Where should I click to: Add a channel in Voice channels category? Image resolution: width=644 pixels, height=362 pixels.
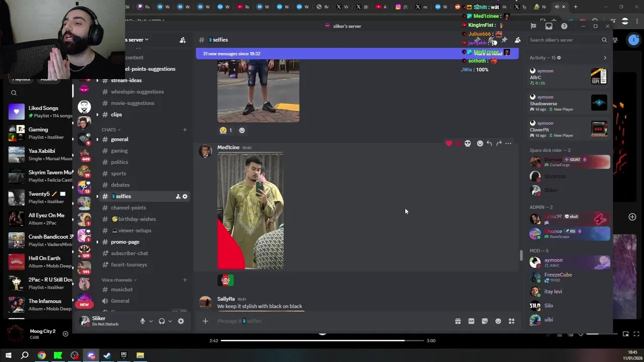[x=185, y=280]
